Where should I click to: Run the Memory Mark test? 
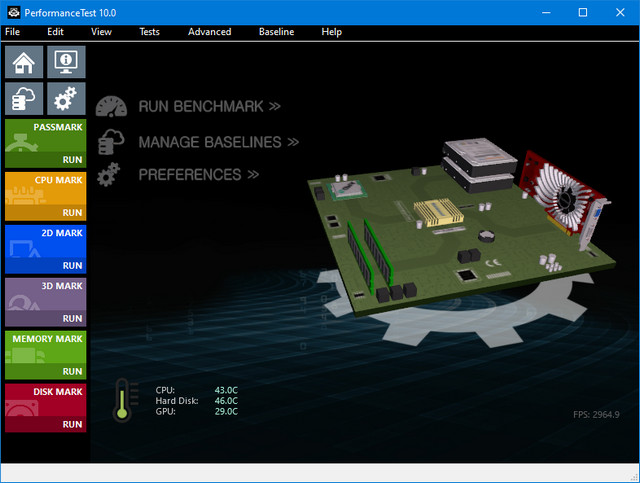(x=46, y=355)
